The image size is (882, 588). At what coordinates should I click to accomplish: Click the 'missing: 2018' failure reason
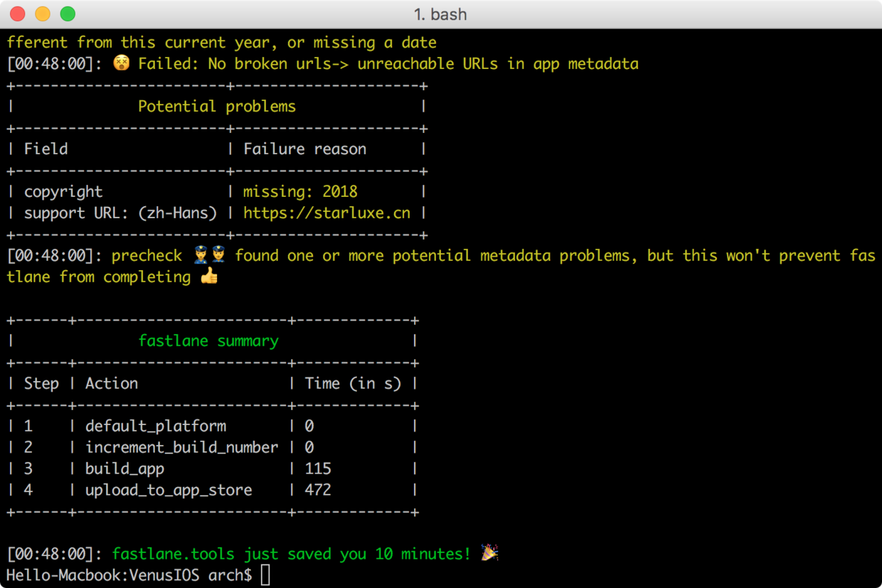300,191
